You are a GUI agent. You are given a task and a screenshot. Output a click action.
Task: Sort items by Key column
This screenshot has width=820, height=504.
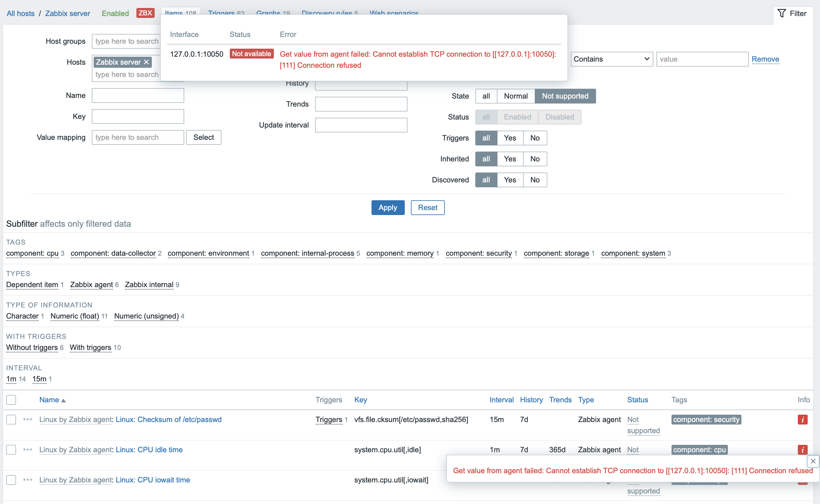click(x=360, y=400)
